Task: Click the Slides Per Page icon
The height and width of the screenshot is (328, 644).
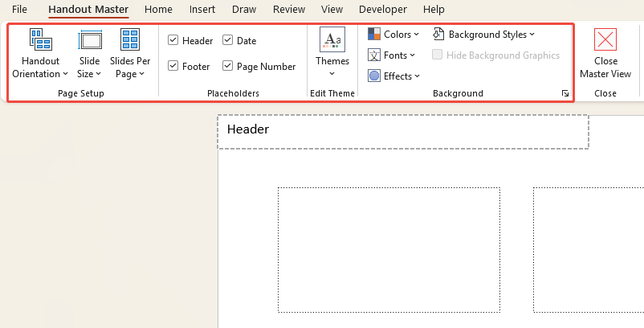Action: [x=130, y=39]
